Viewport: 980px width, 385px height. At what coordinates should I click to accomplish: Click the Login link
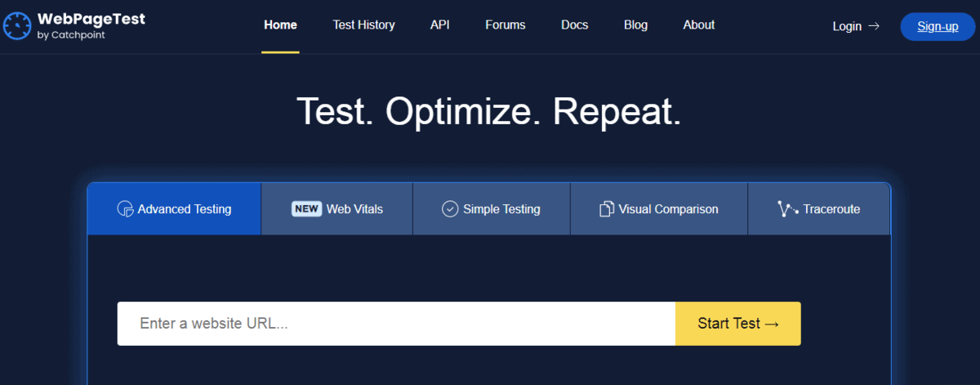click(x=856, y=26)
